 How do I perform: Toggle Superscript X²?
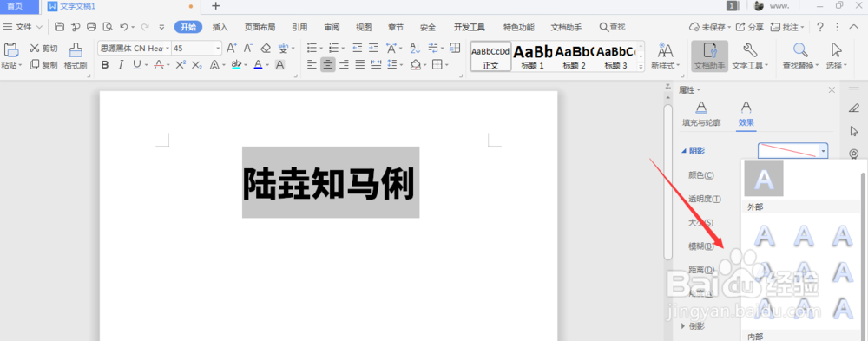click(181, 65)
